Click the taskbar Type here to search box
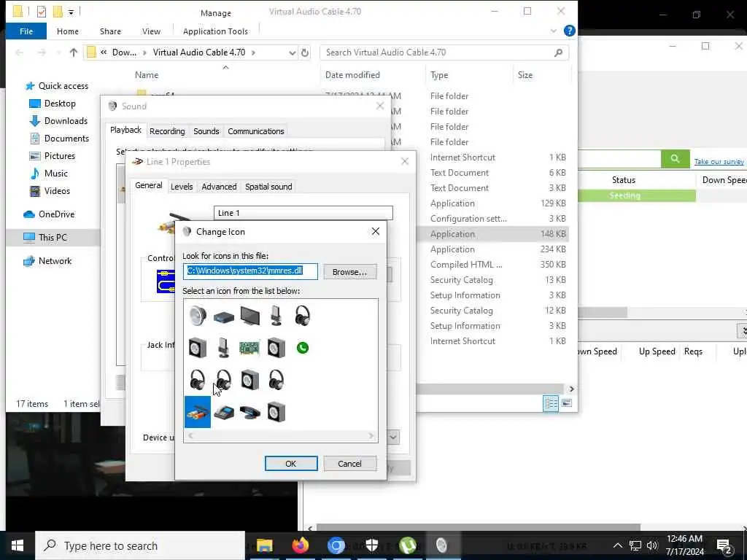 point(140,545)
